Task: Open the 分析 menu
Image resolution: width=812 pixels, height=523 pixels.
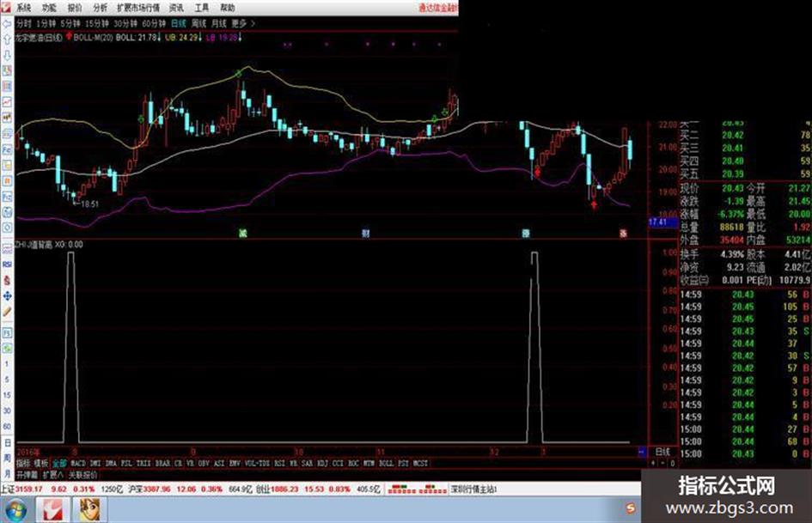Action: [x=101, y=8]
